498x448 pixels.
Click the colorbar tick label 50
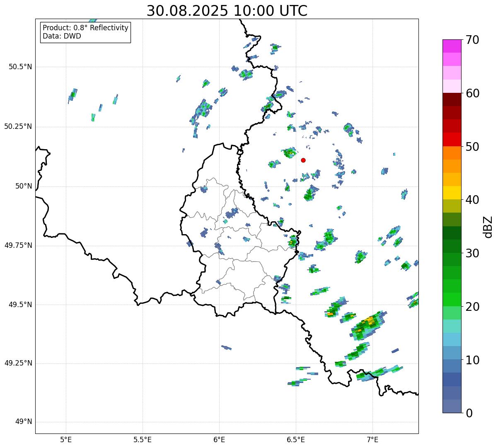473,147
